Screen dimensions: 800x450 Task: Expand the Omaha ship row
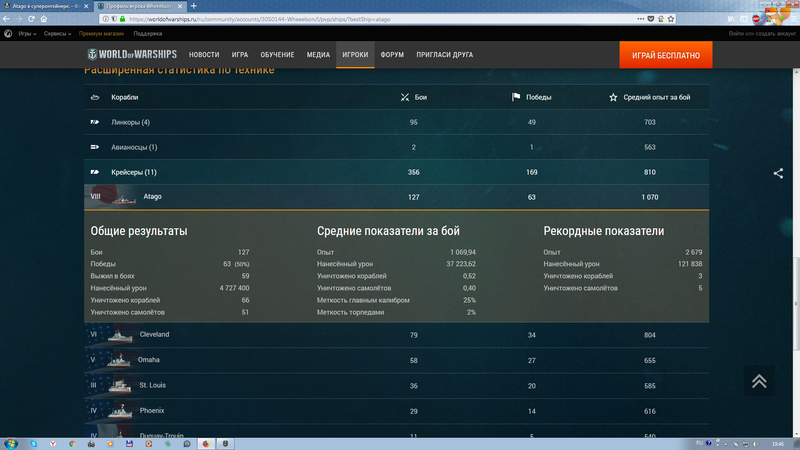click(396, 360)
